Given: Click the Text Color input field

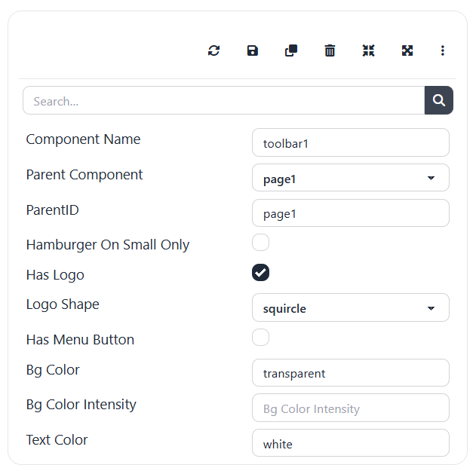Looking at the screenshot, I should coord(350,443).
